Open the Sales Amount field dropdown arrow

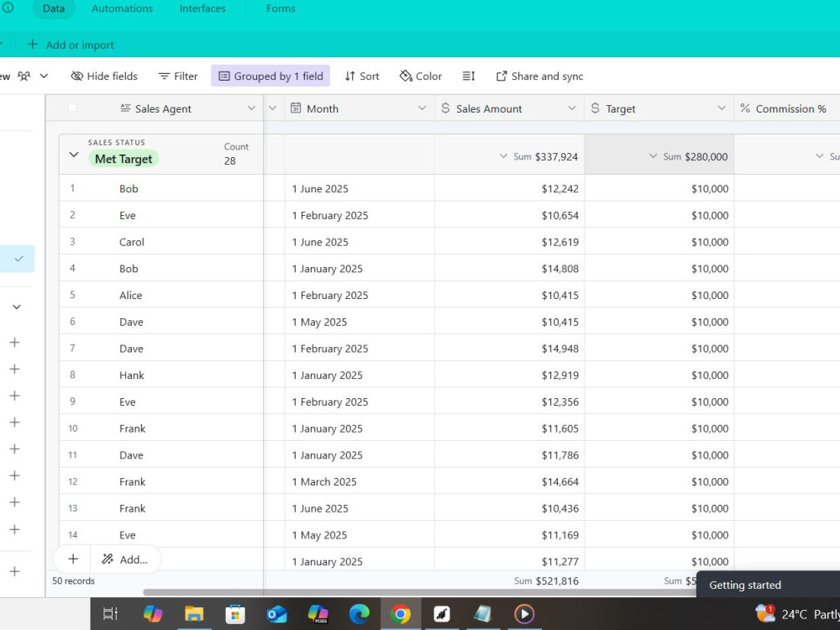coord(571,108)
